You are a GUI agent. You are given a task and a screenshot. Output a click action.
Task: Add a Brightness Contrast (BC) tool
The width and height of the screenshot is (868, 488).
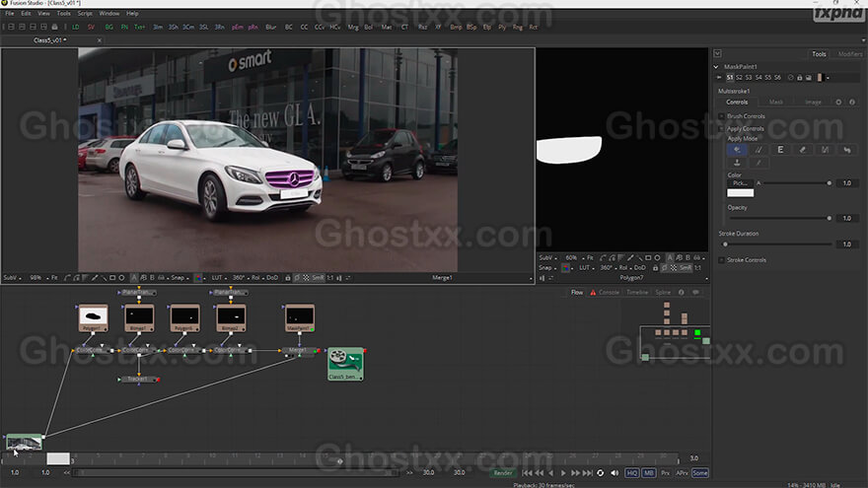tap(288, 28)
